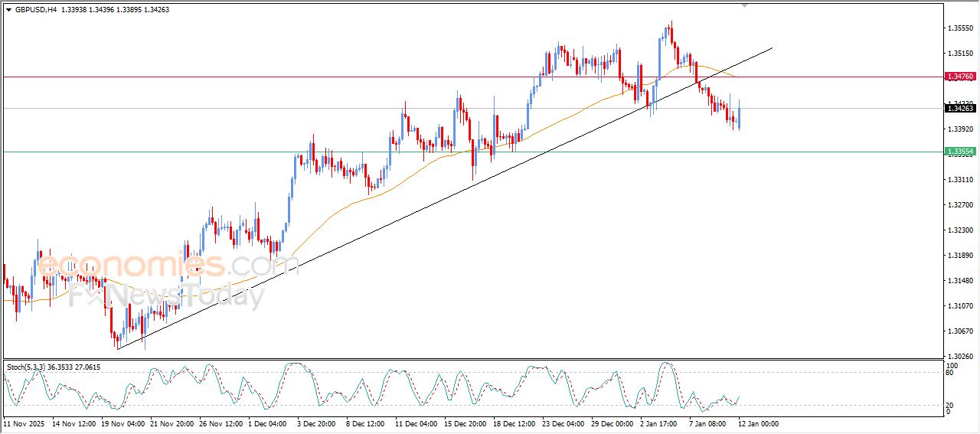Select the GBPUSD,H4 chart title text
Viewport: 980px width, 434px height.
click(x=35, y=9)
